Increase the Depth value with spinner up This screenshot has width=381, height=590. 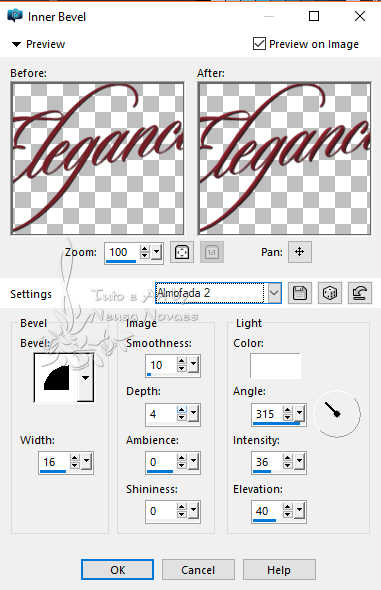[182, 410]
